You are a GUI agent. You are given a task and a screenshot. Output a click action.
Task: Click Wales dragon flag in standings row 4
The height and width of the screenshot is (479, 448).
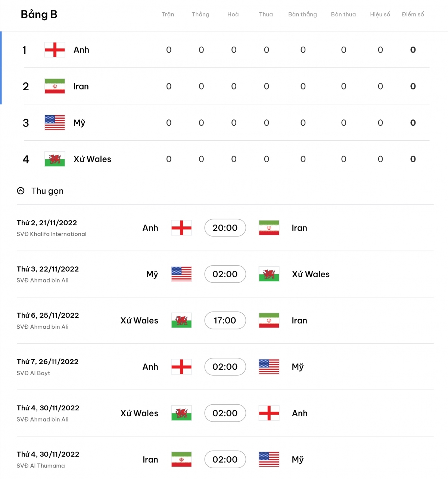[55, 159]
